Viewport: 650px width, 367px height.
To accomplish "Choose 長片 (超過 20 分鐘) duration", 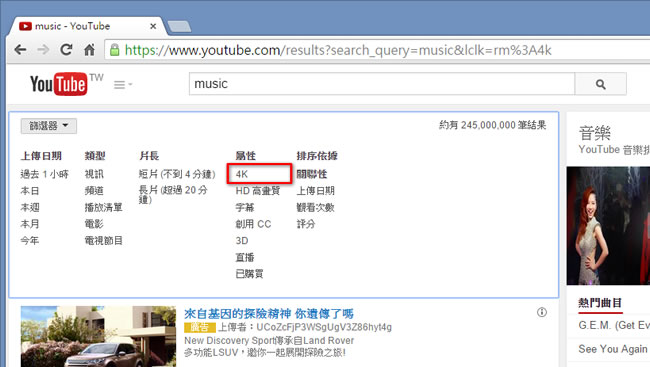I will (173, 194).
